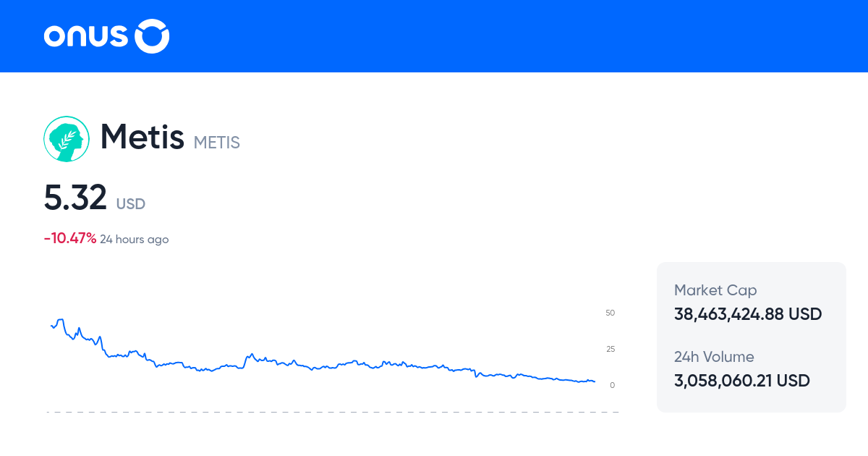Click the ONUS brand wordmark in header
Image resolution: width=868 pixels, height=456 pixels.
85,35
